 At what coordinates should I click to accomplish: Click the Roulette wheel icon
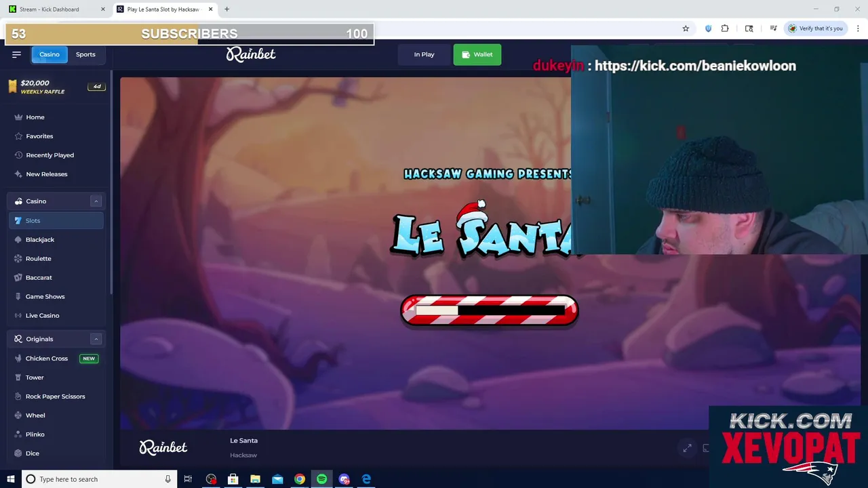coord(18,258)
